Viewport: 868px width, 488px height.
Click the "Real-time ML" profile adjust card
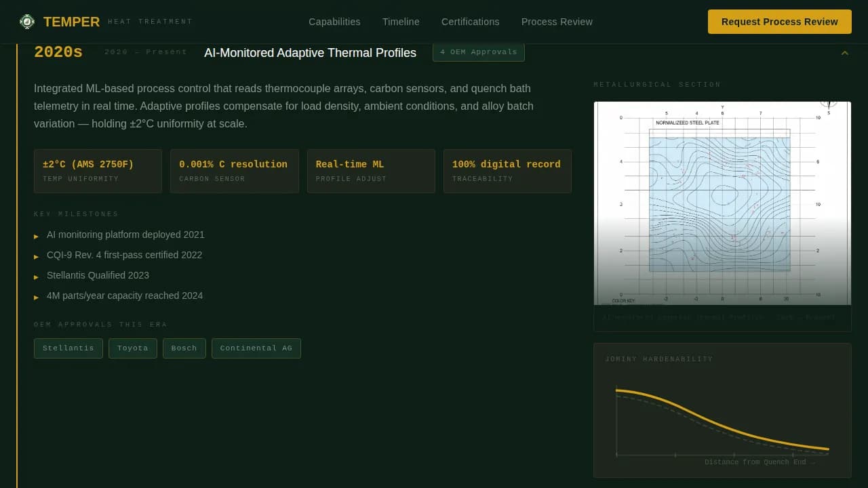tap(371, 171)
